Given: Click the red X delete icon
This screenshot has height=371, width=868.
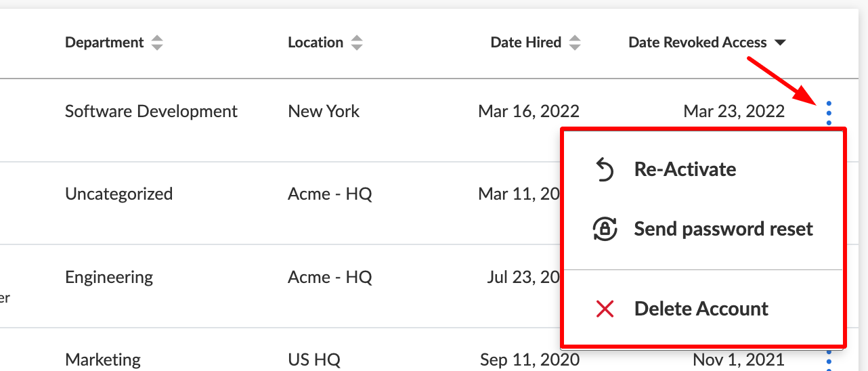Looking at the screenshot, I should [605, 309].
